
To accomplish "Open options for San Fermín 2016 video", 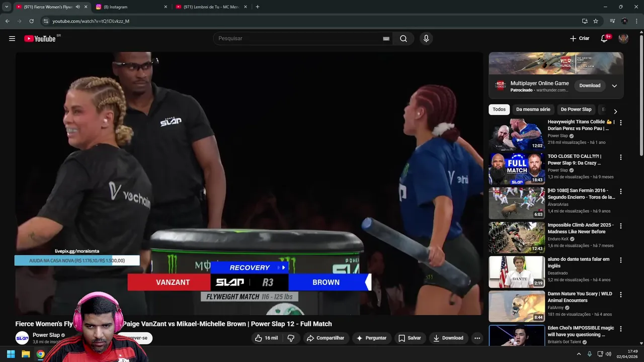I will [620, 192].
